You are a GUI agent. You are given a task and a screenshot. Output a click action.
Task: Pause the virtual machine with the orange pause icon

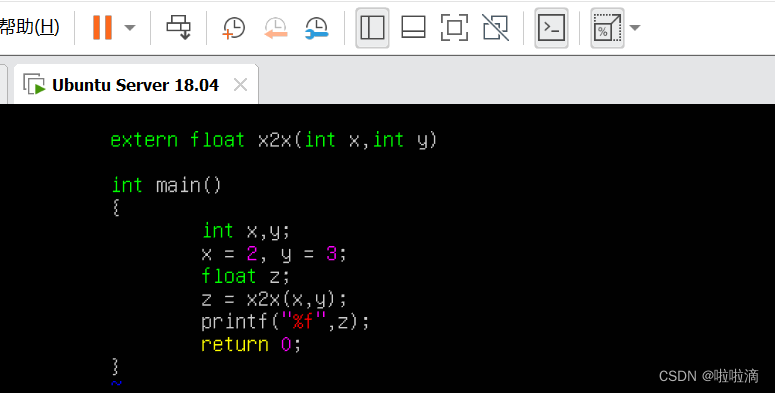[x=102, y=27]
